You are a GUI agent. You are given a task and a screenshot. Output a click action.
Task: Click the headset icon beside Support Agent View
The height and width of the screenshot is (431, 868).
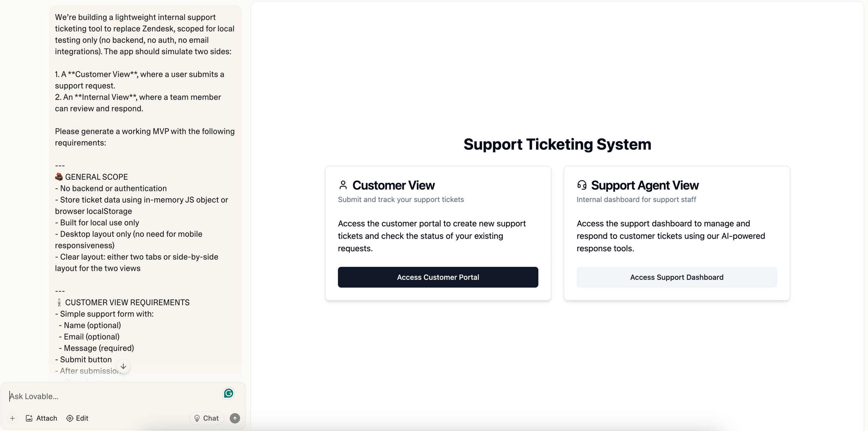coord(582,185)
